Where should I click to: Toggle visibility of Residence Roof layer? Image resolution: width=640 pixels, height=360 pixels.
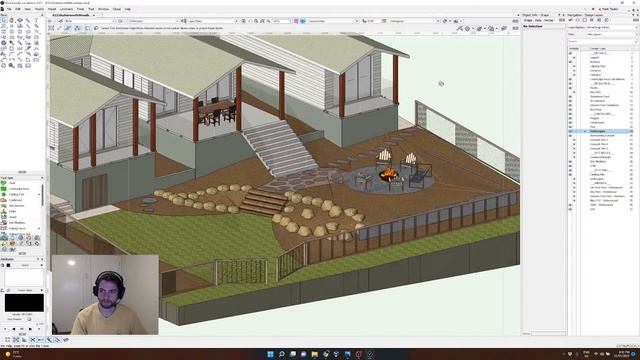coord(570,97)
